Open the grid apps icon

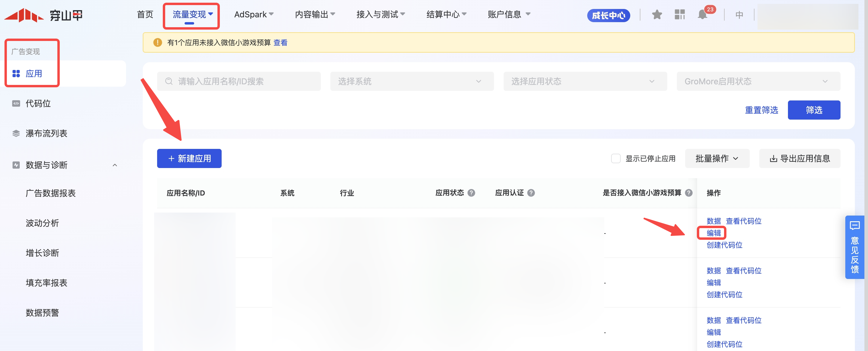pyautogui.click(x=680, y=15)
